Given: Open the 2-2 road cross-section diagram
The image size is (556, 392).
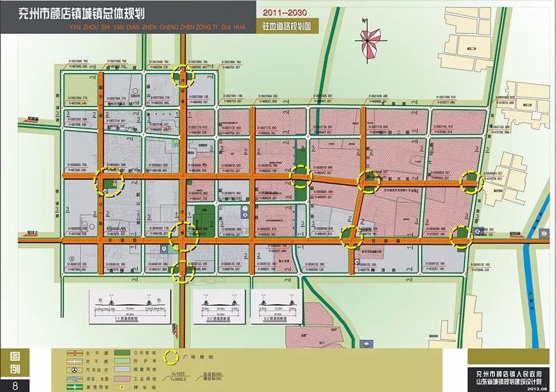Looking at the screenshot, I should 219,307.
